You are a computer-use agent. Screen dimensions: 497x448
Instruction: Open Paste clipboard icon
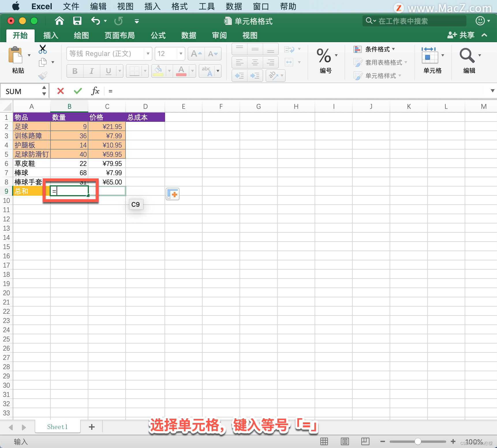15,55
